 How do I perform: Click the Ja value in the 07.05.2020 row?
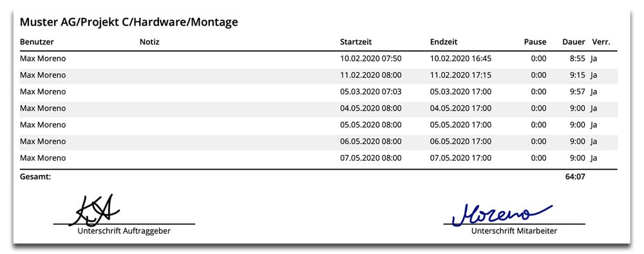(594, 158)
